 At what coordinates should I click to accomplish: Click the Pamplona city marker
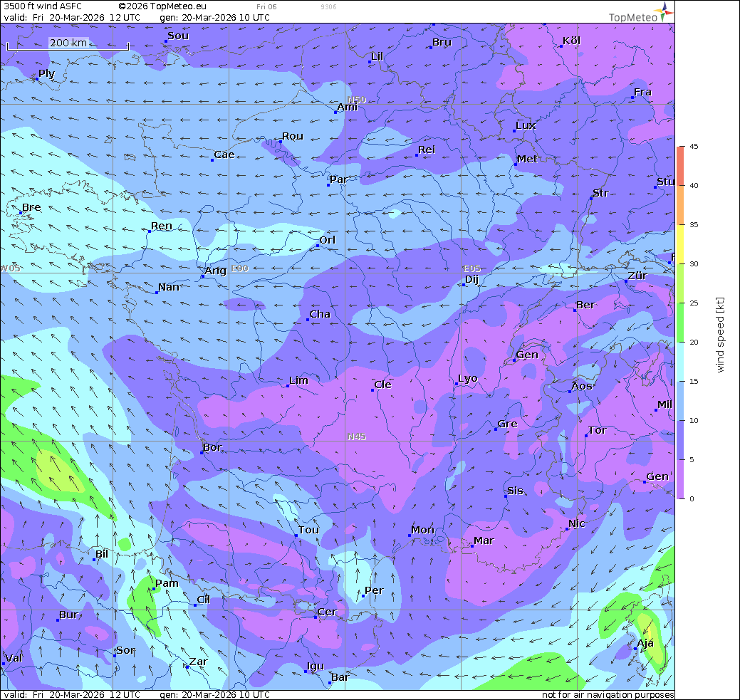tap(154, 589)
